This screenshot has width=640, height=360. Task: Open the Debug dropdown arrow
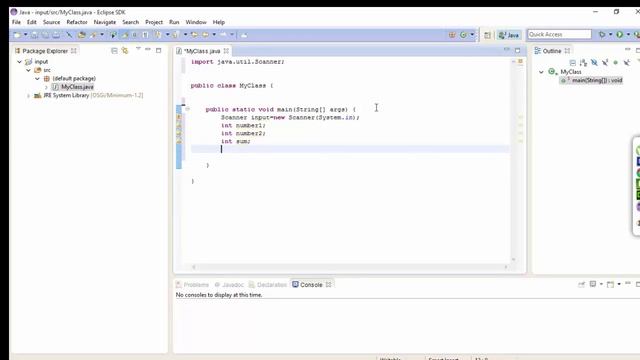tap(611, 35)
